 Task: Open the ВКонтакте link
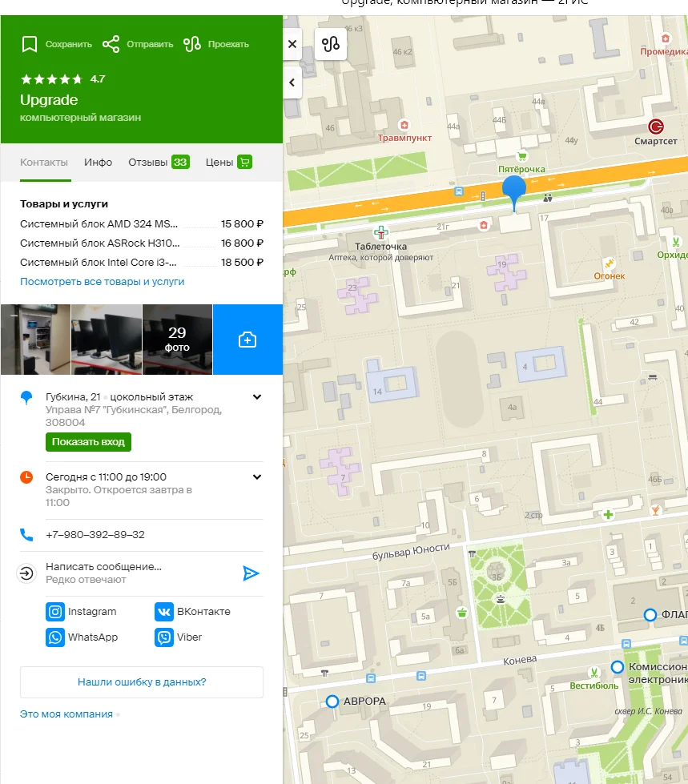[192, 612]
